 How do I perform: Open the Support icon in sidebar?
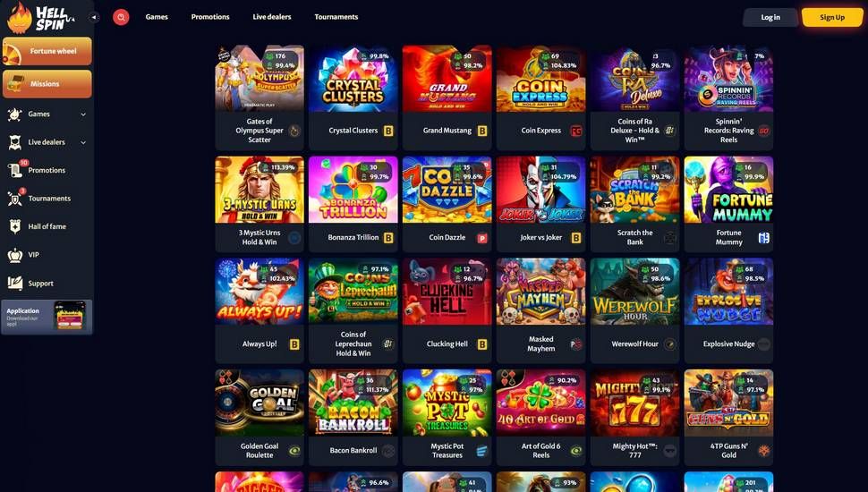(15, 284)
